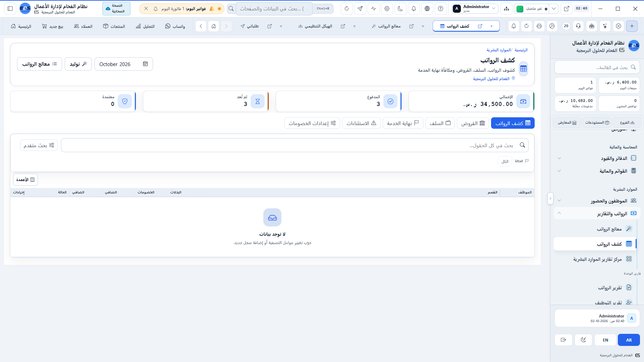This screenshot has height=362, width=644.
Task: Expand the chevron beside the WhatsApp status
Action: pos(554,9)
